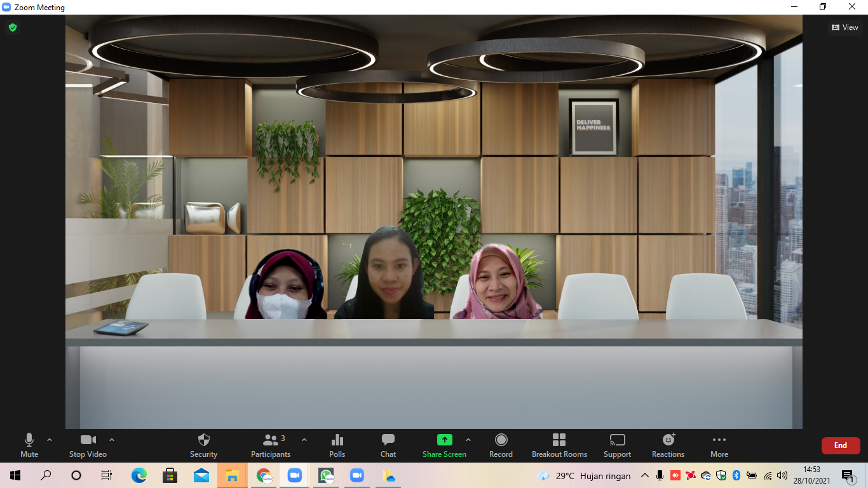Open the Reactions emoji picker

[x=668, y=445]
